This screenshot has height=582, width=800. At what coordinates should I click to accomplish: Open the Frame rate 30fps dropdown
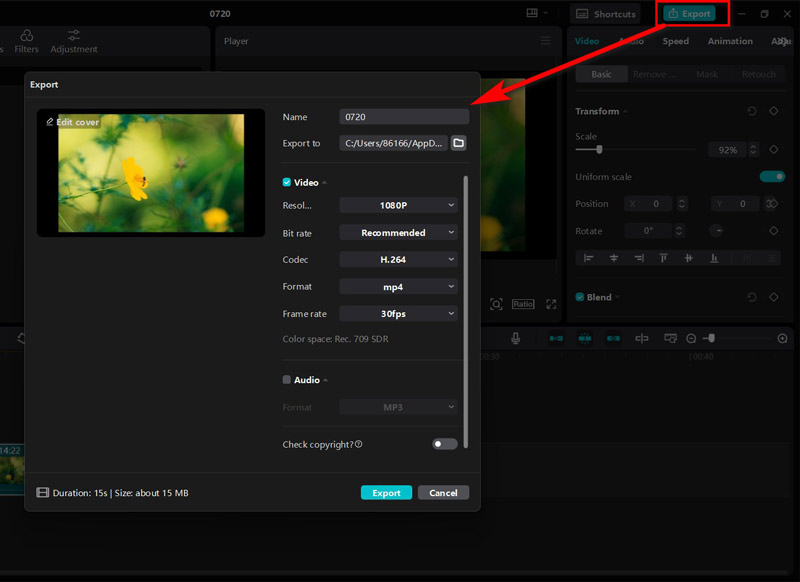point(398,314)
